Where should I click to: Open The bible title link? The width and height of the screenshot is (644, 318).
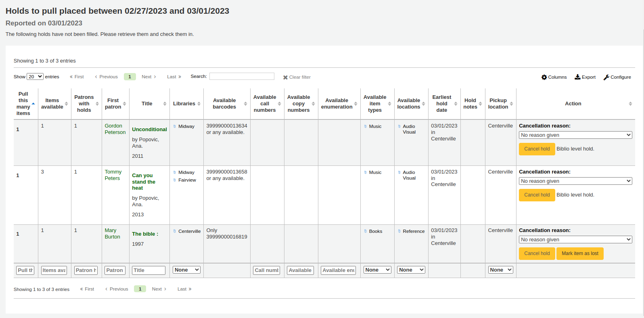[x=145, y=234]
